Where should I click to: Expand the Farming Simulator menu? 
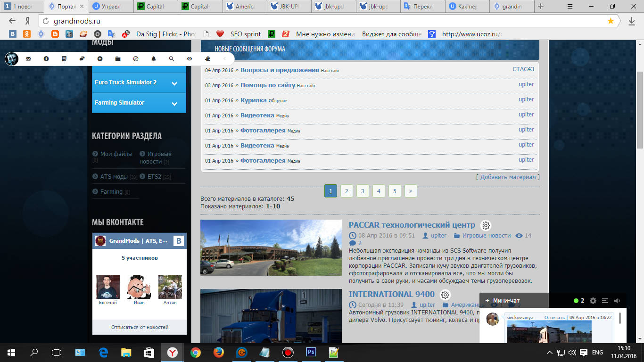[174, 103]
